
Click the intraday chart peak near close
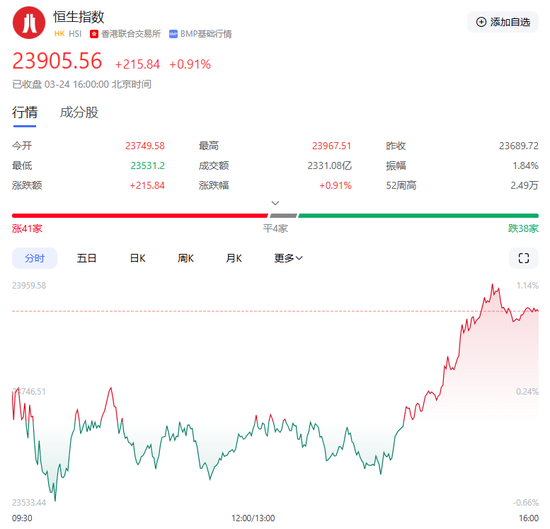click(x=492, y=285)
